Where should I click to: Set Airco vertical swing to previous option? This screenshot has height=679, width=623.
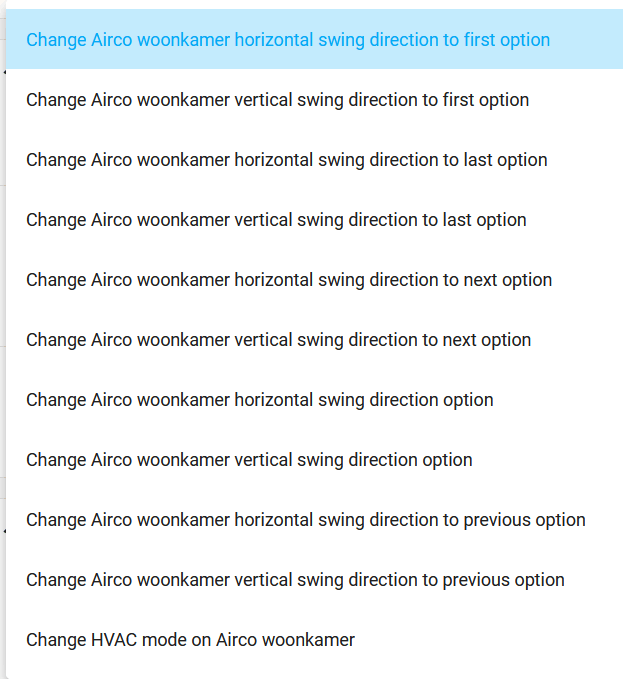click(314, 579)
